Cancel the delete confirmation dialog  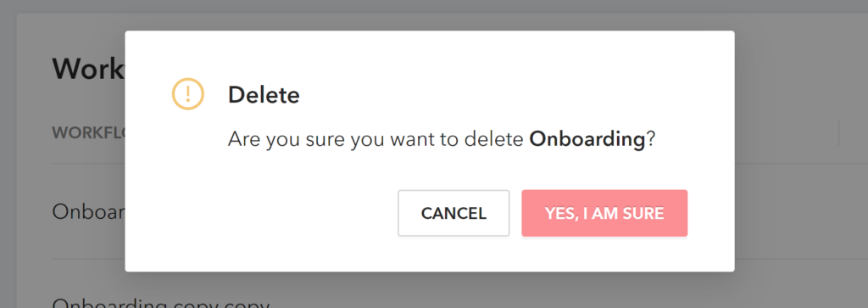coord(453,213)
